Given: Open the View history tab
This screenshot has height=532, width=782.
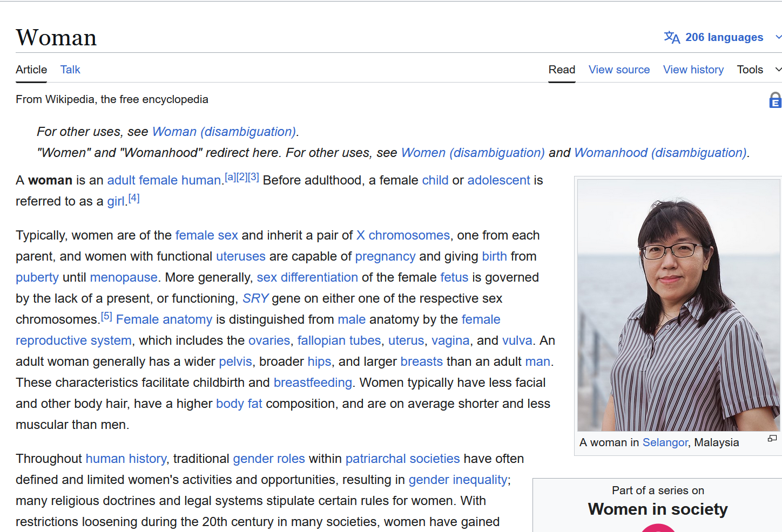Looking at the screenshot, I should click(693, 70).
